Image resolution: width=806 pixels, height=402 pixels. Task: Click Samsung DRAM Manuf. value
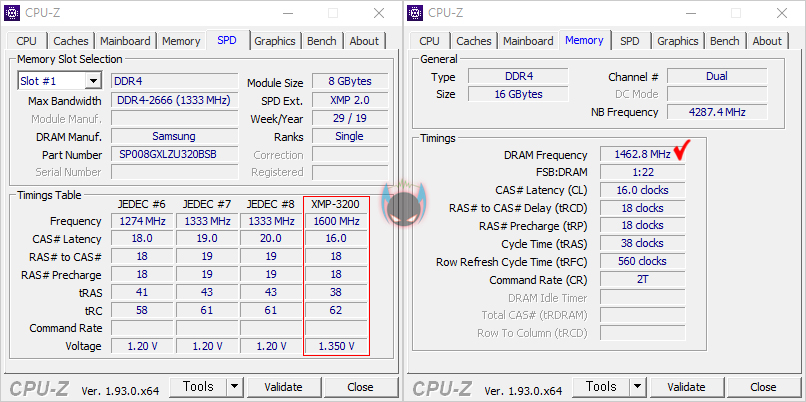175,136
